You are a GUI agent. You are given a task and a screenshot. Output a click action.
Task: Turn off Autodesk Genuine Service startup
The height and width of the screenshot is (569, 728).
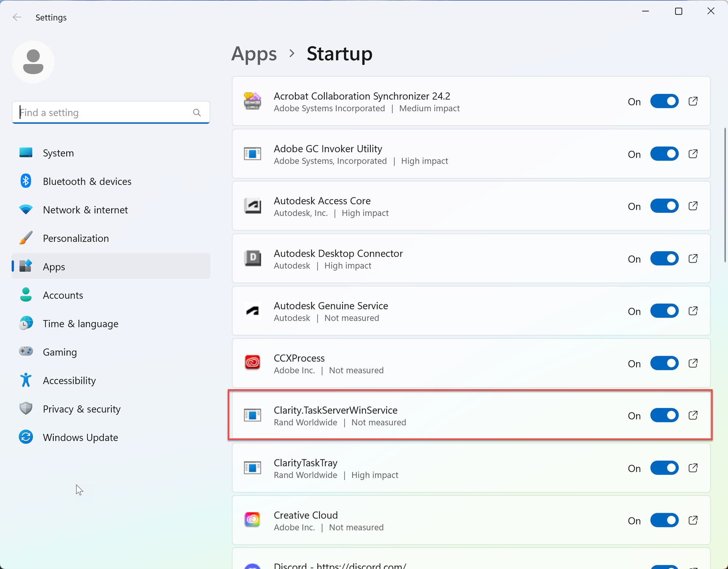(664, 311)
